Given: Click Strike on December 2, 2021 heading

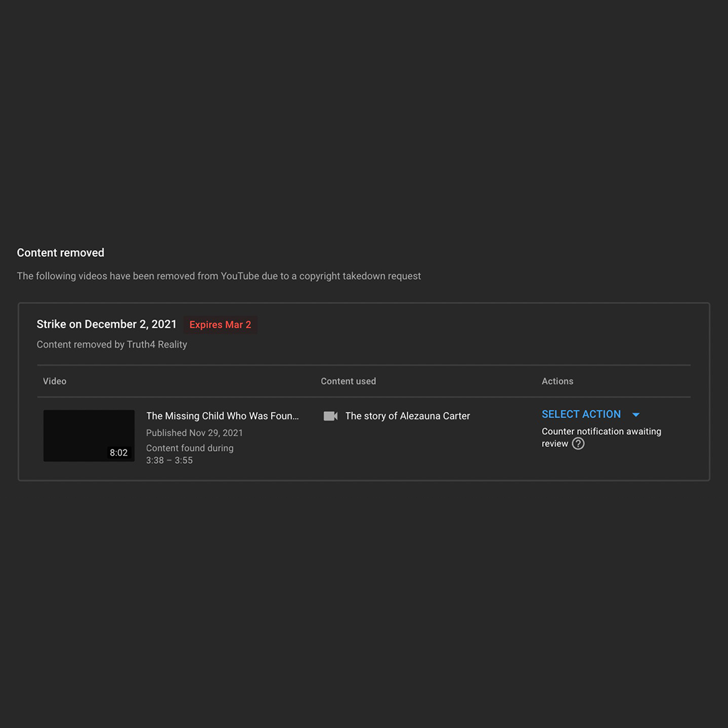Looking at the screenshot, I should pyautogui.click(x=107, y=324).
